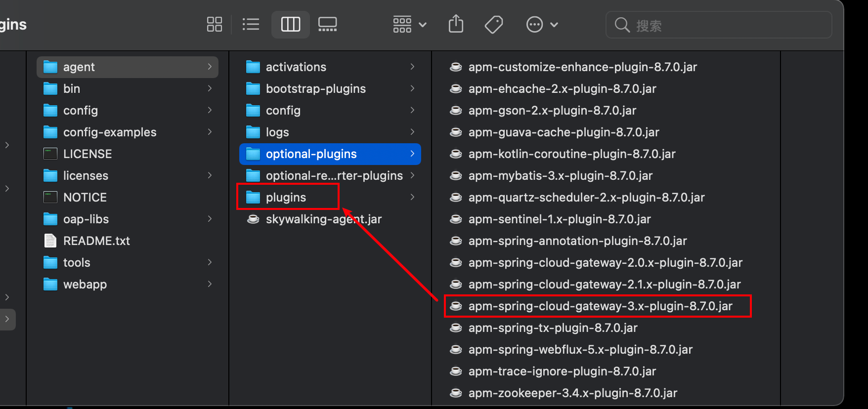Click the apm-trace-ignore-plugin jar icon
Image resolution: width=868 pixels, height=409 pixels.
pos(456,371)
